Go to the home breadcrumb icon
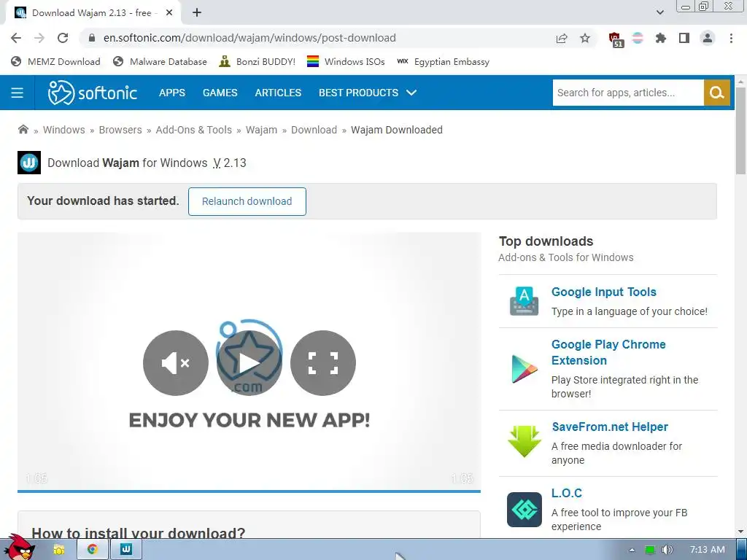 pos(23,130)
